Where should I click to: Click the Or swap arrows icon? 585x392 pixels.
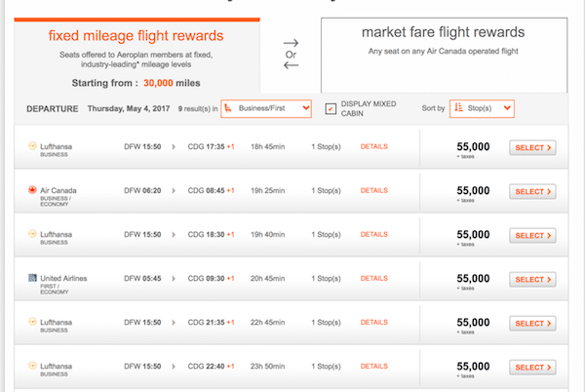point(291,55)
